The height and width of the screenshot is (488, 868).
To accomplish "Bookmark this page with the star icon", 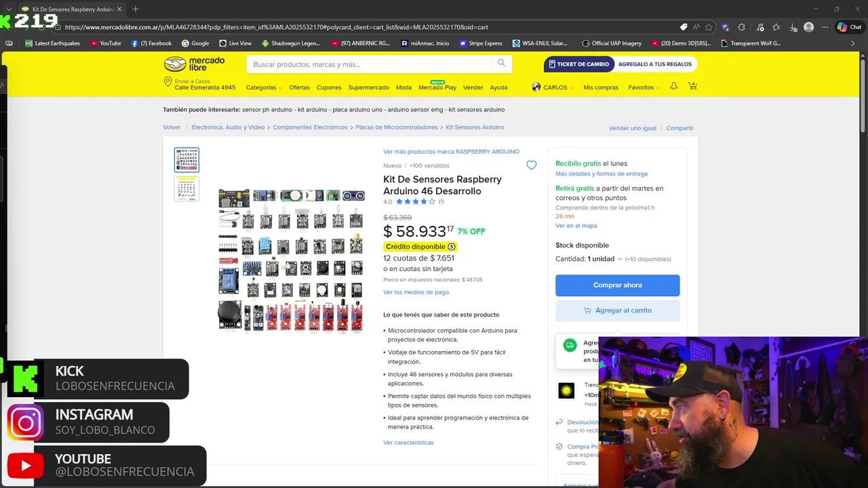I will [709, 27].
